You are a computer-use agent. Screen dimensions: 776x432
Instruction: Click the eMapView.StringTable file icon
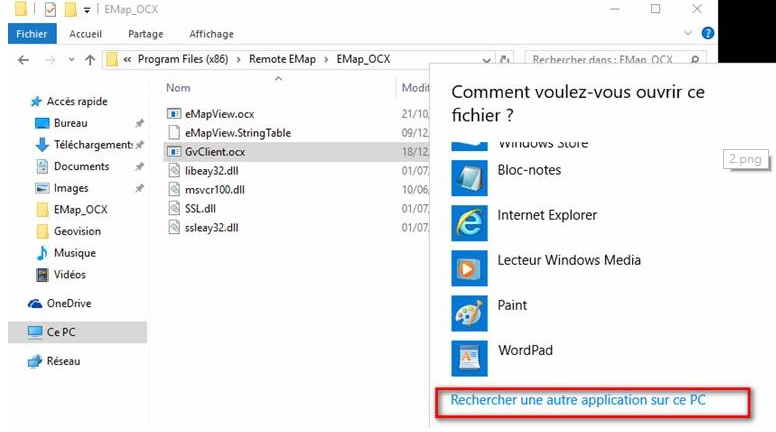pyautogui.click(x=174, y=133)
